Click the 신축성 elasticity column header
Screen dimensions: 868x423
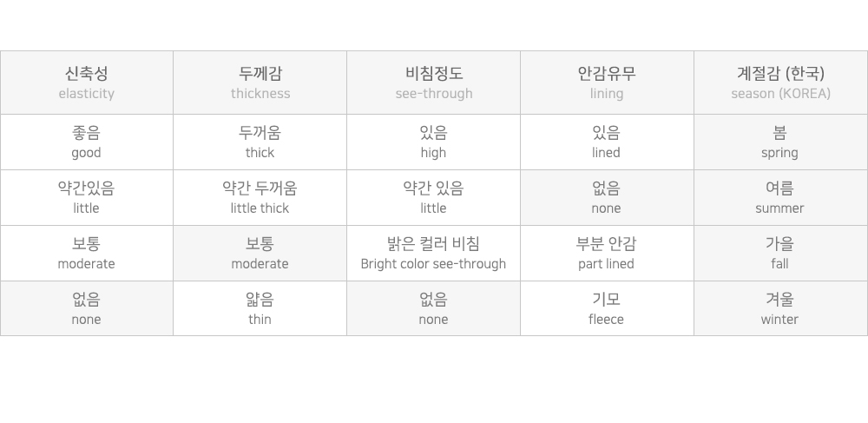point(87,83)
